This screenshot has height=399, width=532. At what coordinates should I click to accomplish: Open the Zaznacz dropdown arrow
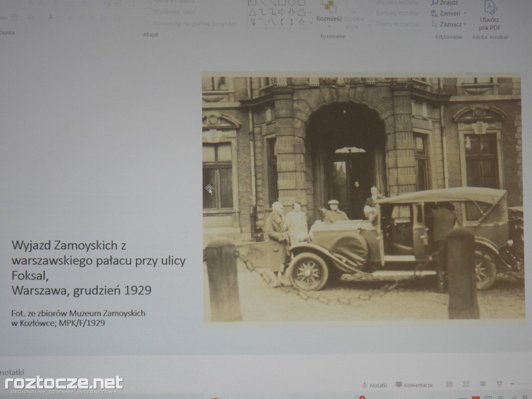pos(464,24)
